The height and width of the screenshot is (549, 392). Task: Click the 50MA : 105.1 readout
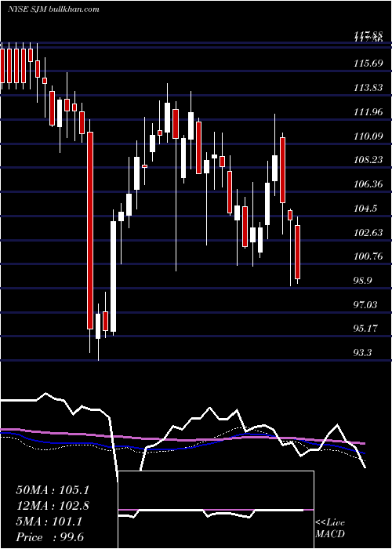[x=53, y=490]
